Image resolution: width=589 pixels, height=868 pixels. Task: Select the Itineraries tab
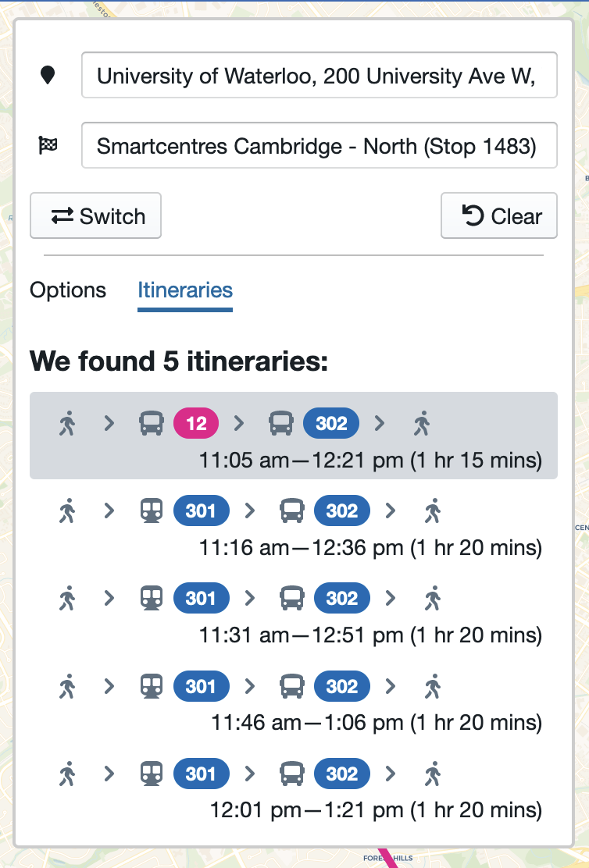pos(185,290)
